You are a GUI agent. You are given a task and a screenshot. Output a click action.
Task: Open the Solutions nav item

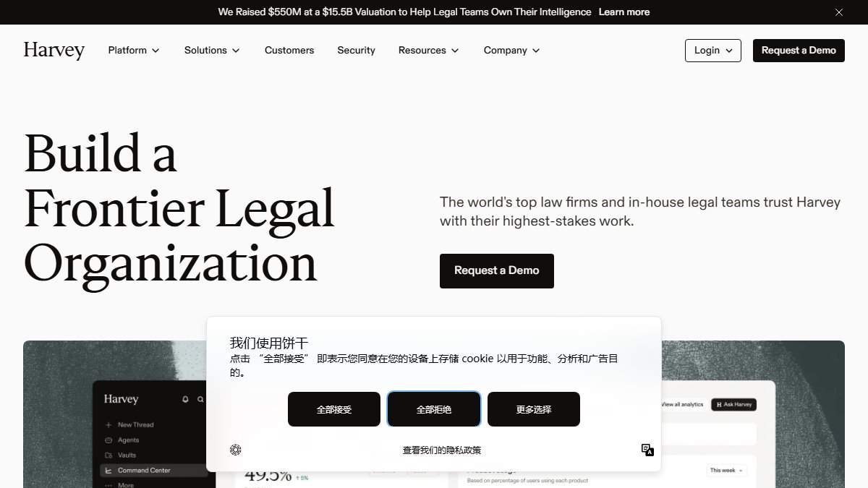click(213, 51)
